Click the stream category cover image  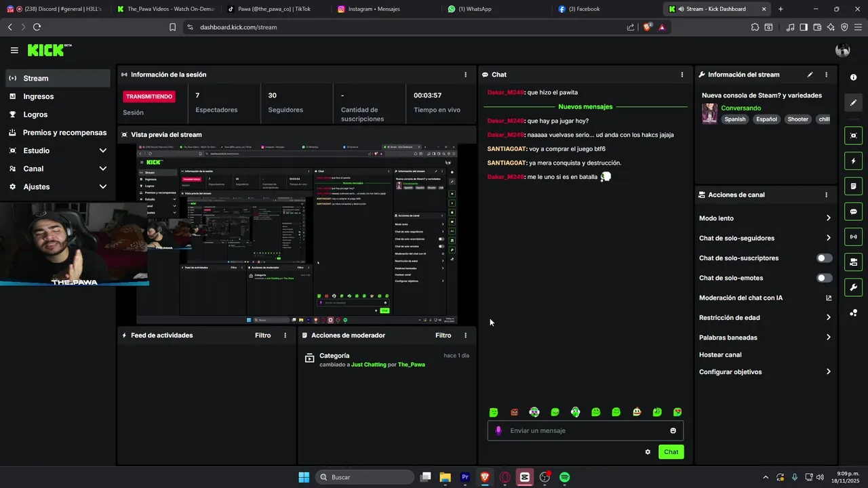709,113
